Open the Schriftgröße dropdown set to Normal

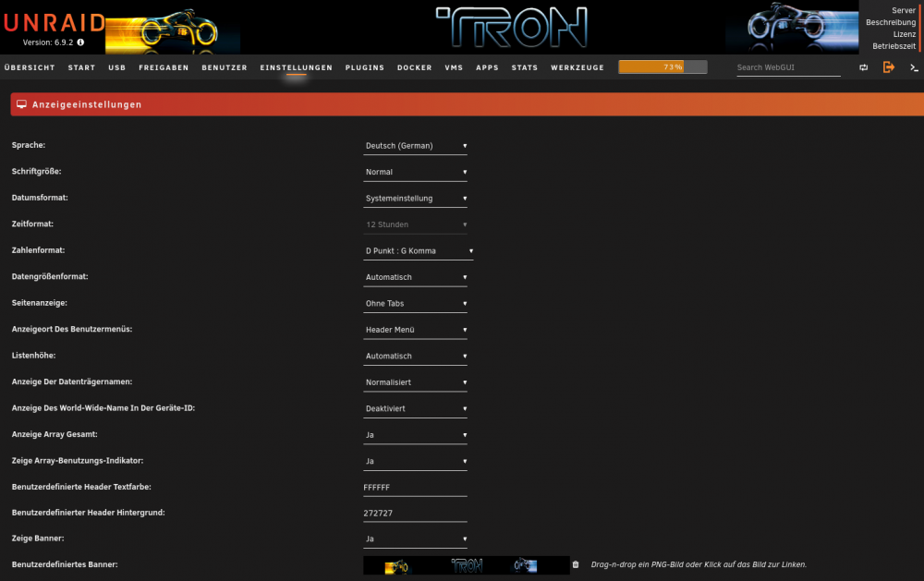pyautogui.click(x=416, y=172)
